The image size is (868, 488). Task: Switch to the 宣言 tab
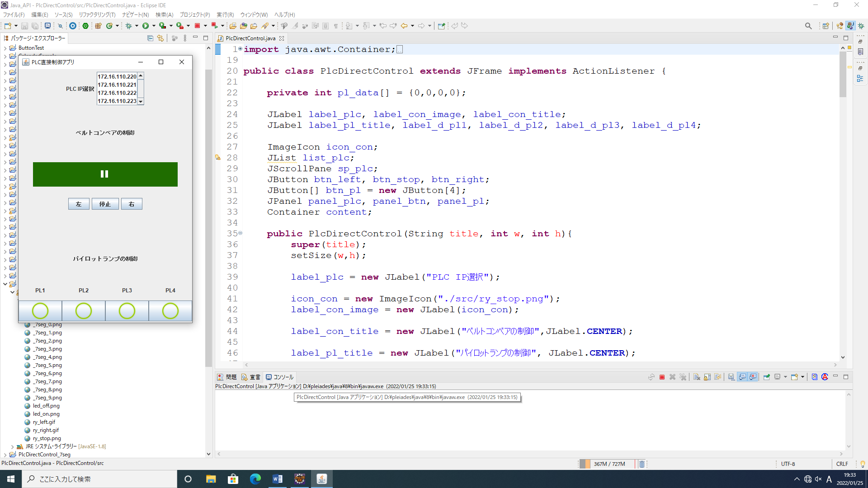point(251,377)
